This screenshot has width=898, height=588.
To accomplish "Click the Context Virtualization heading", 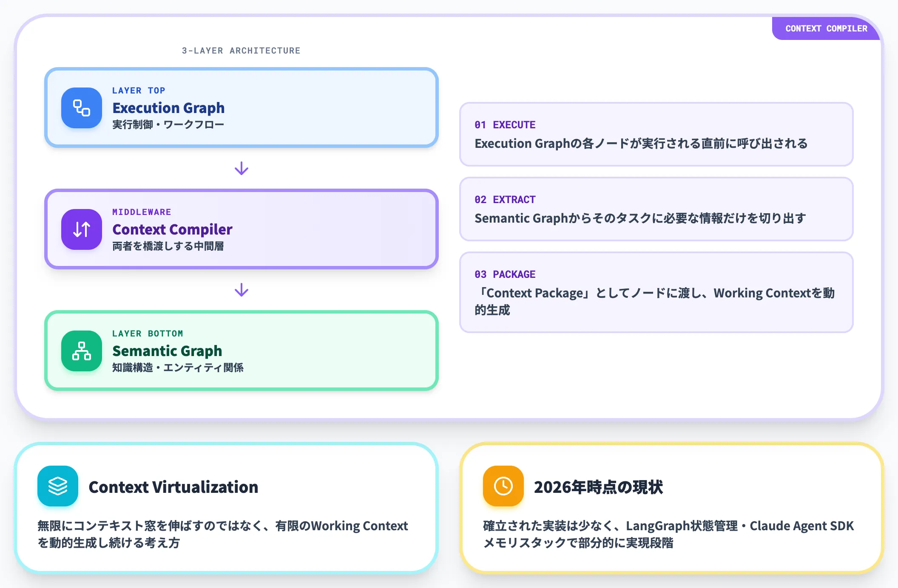I will coord(173,487).
